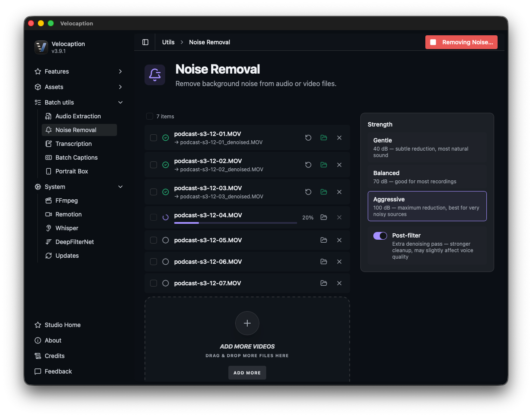This screenshot has width=532, height=417.
Task: Open folder icon for podcast-s3-12-05.MOV
Action: pyautogui.click(x=324, y=240)
